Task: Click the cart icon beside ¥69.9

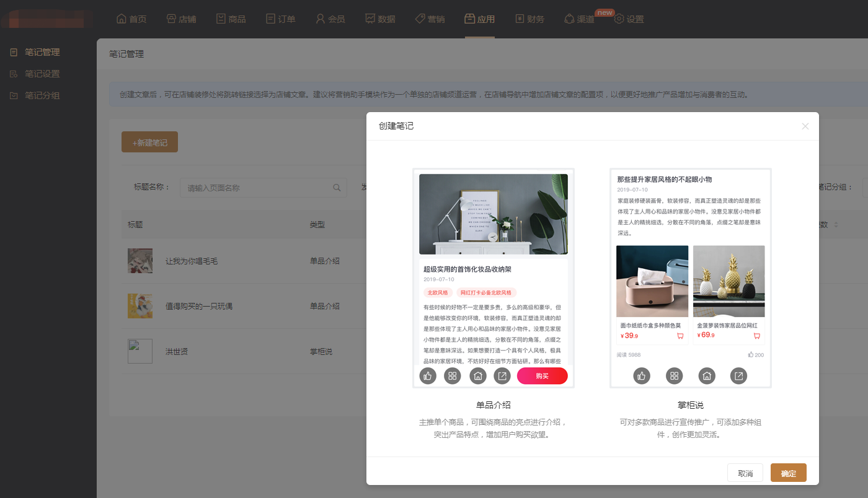Action: pos(757,336)
